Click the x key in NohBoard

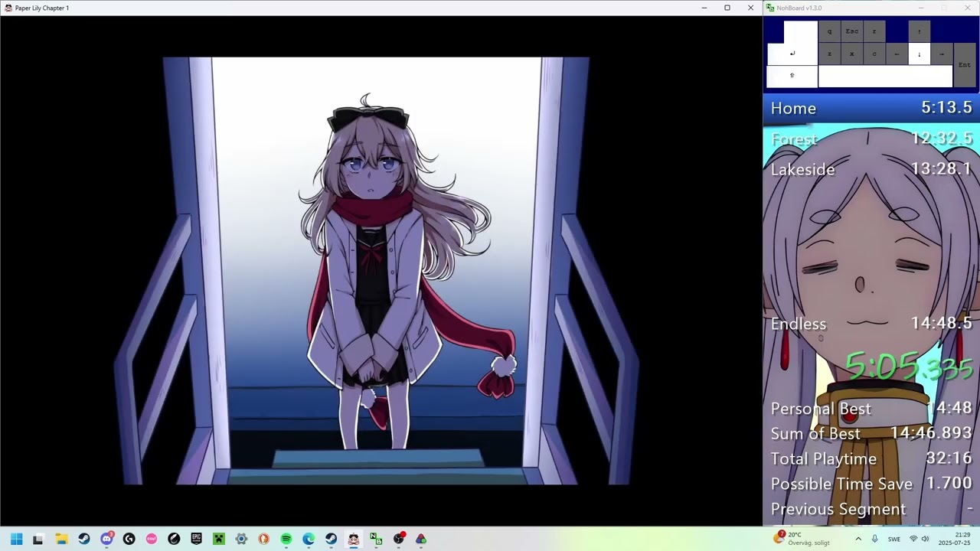click(x=851, y=54)
